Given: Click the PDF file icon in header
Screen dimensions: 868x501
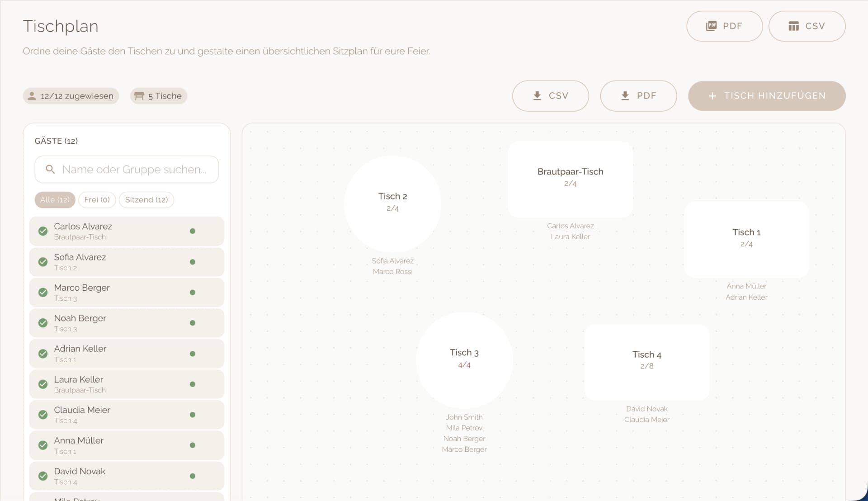Looking at the screenshot, I should click(711, 26).
